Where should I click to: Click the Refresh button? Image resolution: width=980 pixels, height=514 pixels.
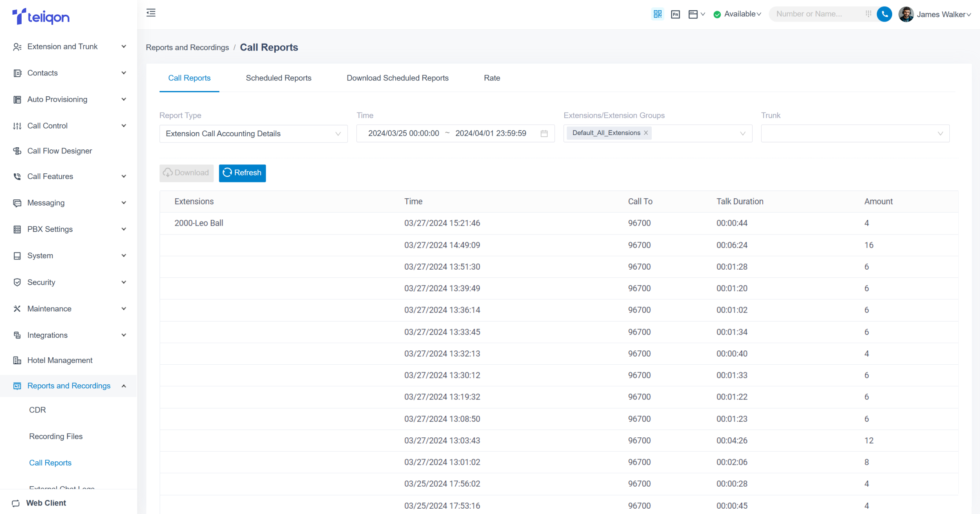coord(242,173)
